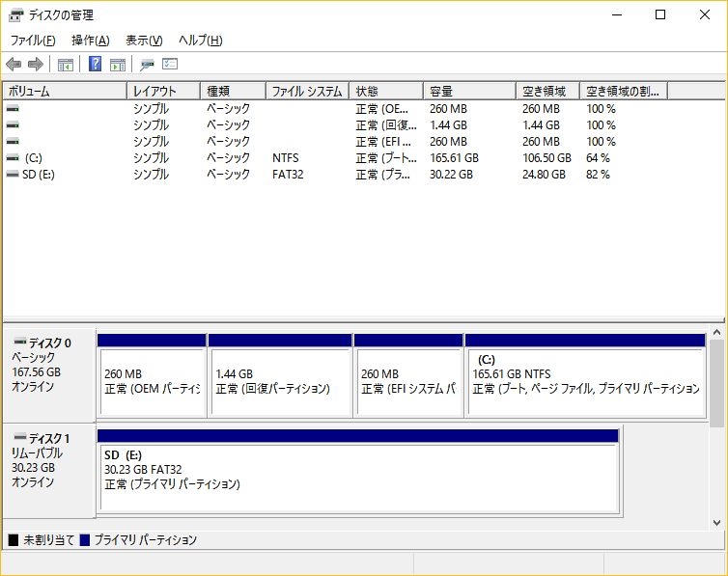Screen dimensions: 728x576
Task: Sort by the 状態 column header
Action: (386, 91)
